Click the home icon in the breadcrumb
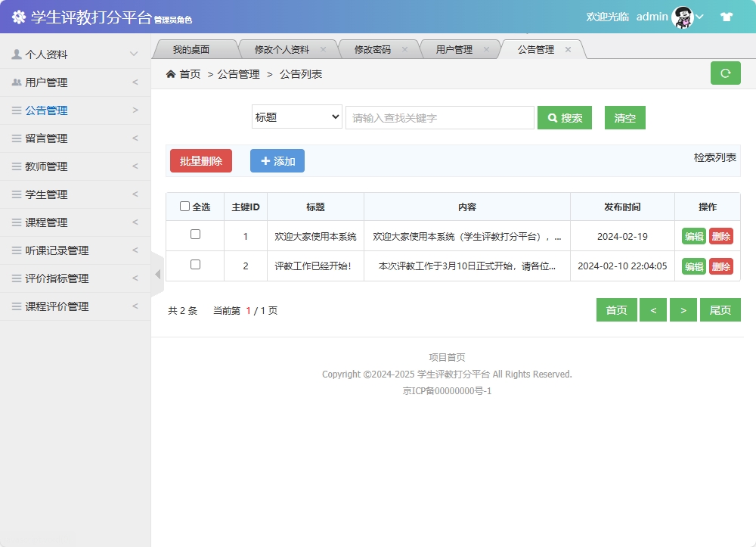 (x=170, y=74)
